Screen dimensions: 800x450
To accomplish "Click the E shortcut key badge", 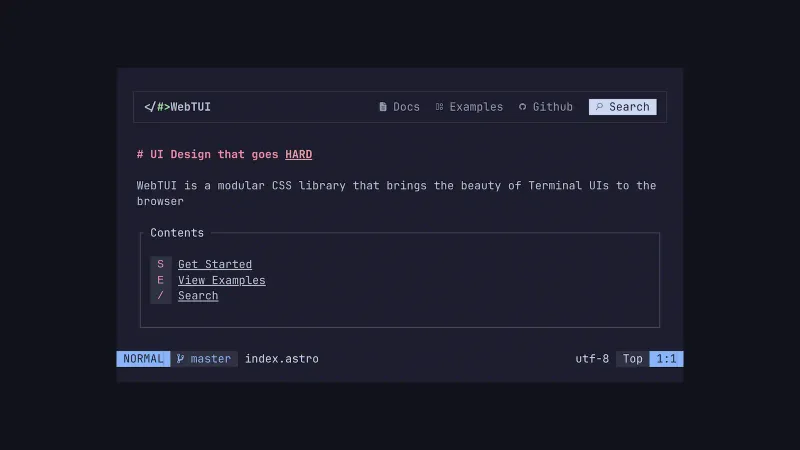I will tap(160, 280).
